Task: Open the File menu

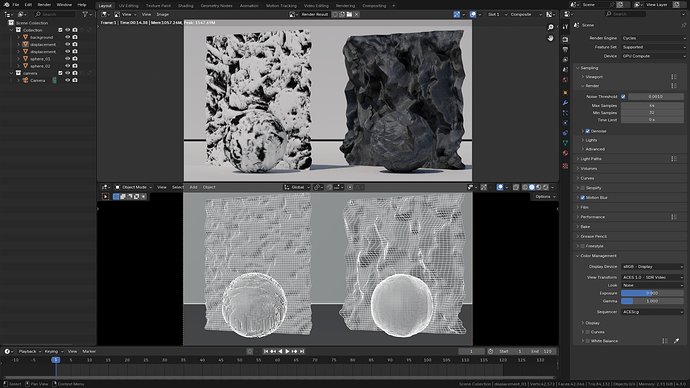Action: pos(16,4)
